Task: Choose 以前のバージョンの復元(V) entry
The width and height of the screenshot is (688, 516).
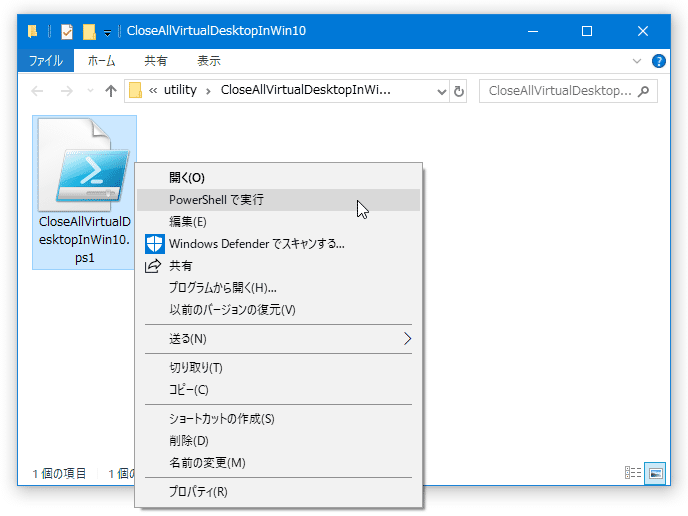Action: 279,309
